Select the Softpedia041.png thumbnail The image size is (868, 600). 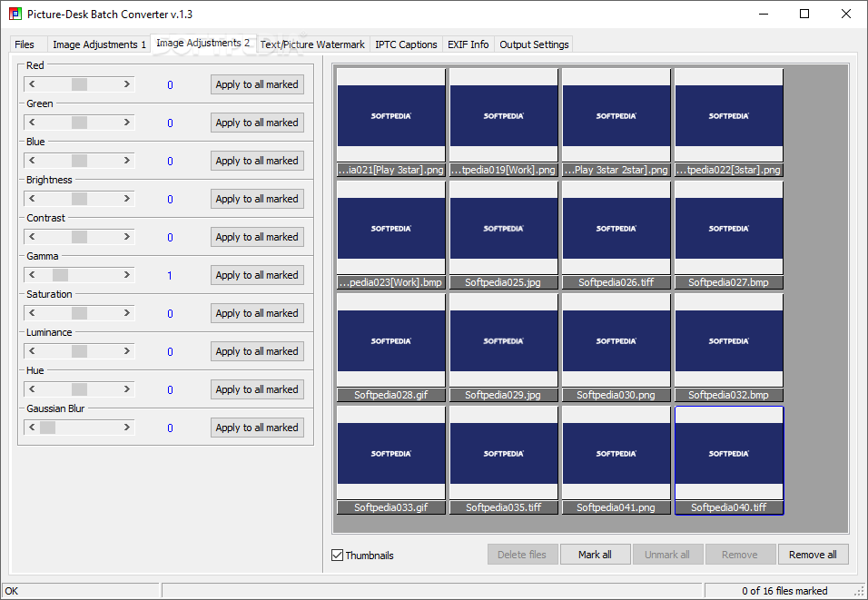[616, 460]
